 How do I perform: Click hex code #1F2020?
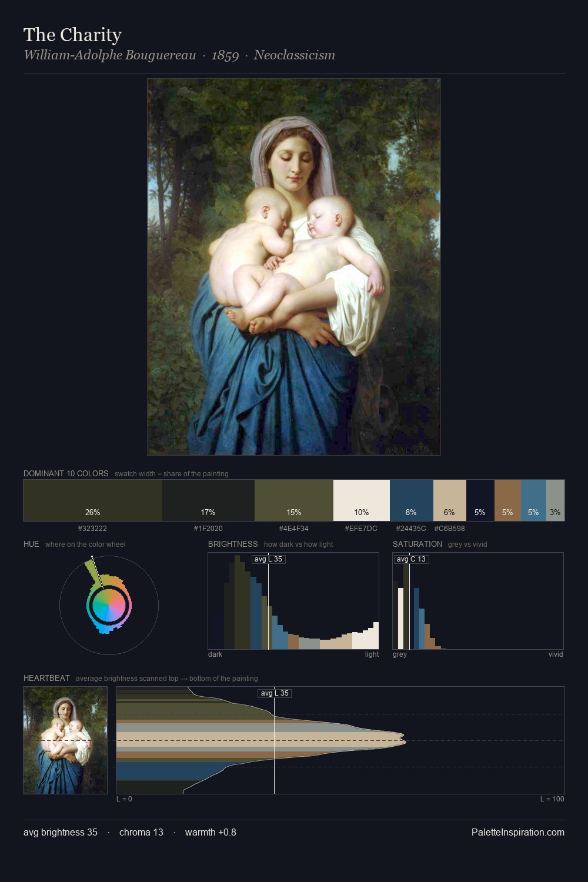click(208, 529)
